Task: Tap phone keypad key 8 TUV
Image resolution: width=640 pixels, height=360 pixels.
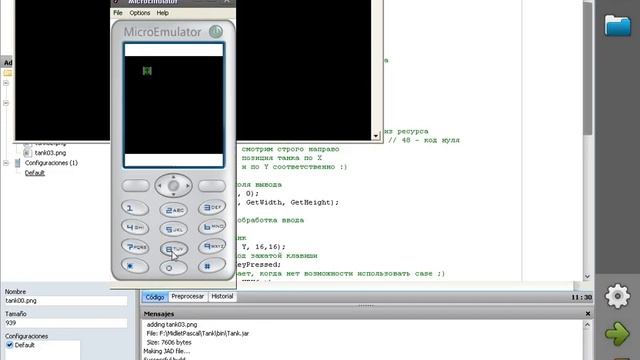Action: coord(173,249)
